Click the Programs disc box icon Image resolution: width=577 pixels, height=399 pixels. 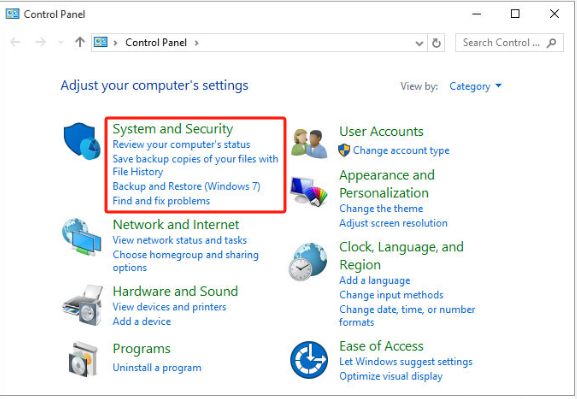tap(84, 360)
